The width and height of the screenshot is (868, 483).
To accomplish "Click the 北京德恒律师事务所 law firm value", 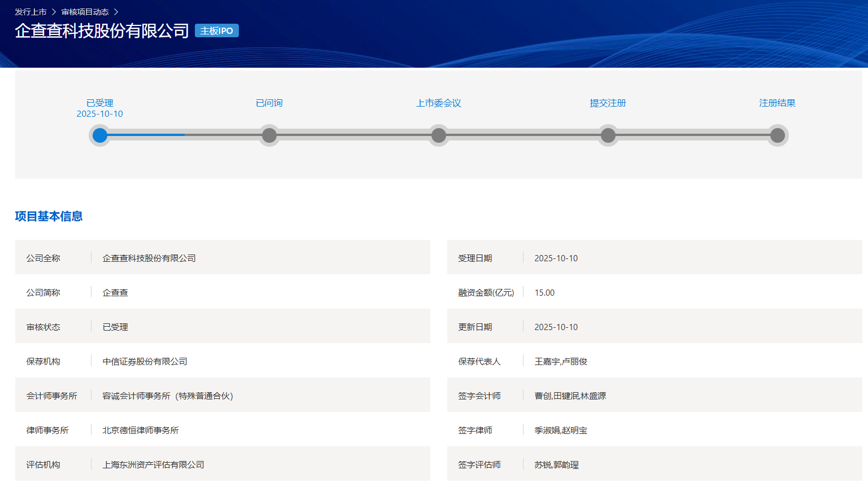I will click(x=141, y=430).
